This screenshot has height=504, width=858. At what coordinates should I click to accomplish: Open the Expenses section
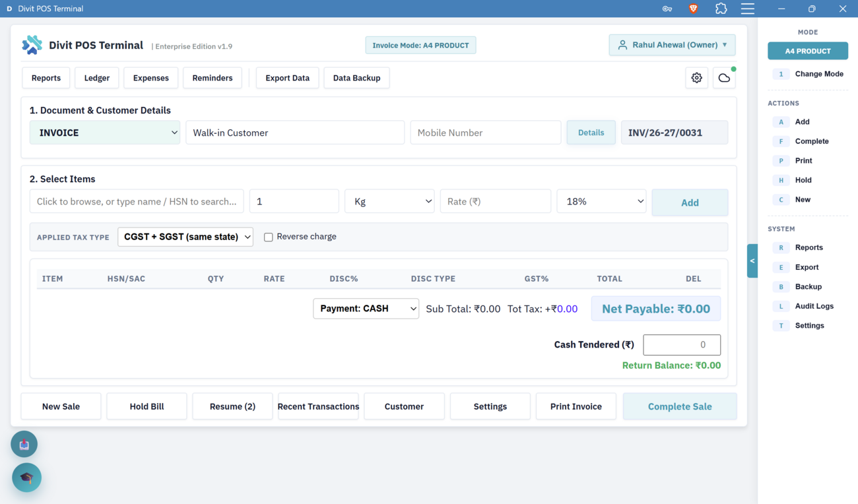151,78
